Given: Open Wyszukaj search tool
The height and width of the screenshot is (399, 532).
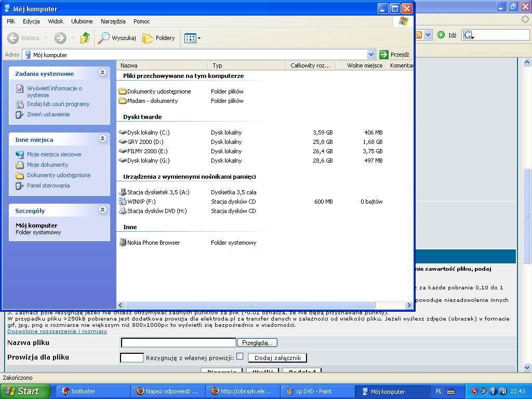Looking at the screenshot, I should pos(117,37).
